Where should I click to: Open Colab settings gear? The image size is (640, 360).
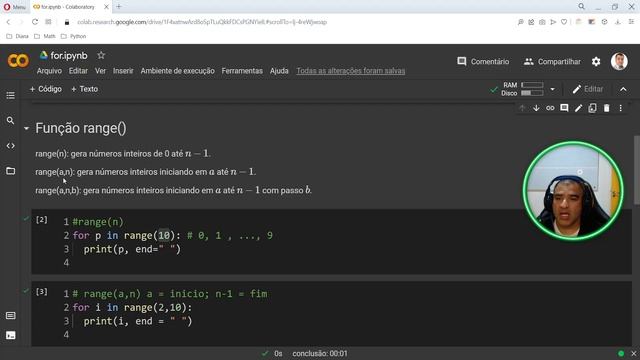coord(596,62)
